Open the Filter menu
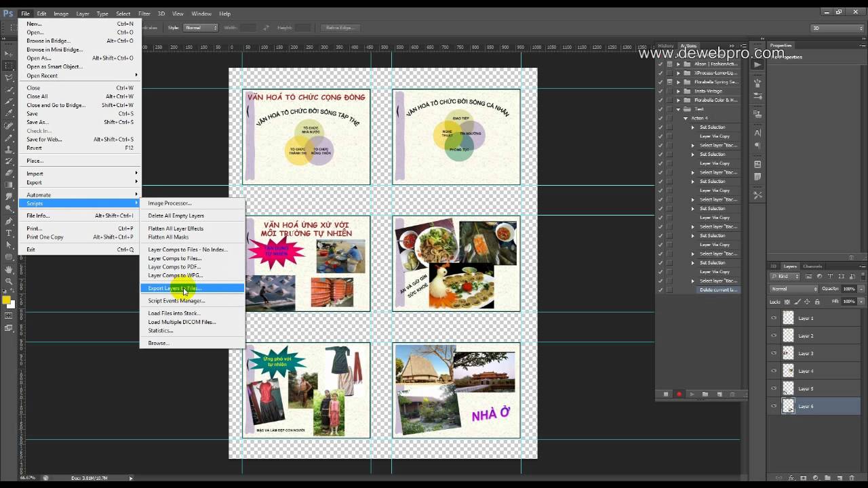This screenshot has width=868, height=488. (x=144, y=14)
